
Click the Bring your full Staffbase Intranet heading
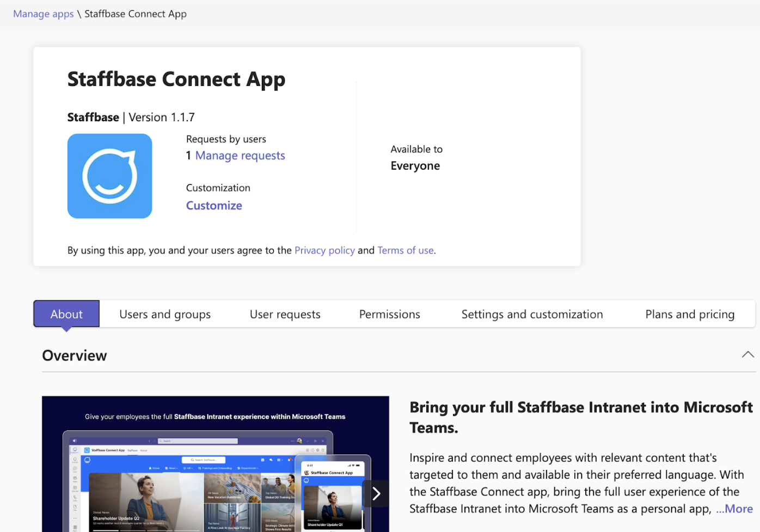click(581, 417)
